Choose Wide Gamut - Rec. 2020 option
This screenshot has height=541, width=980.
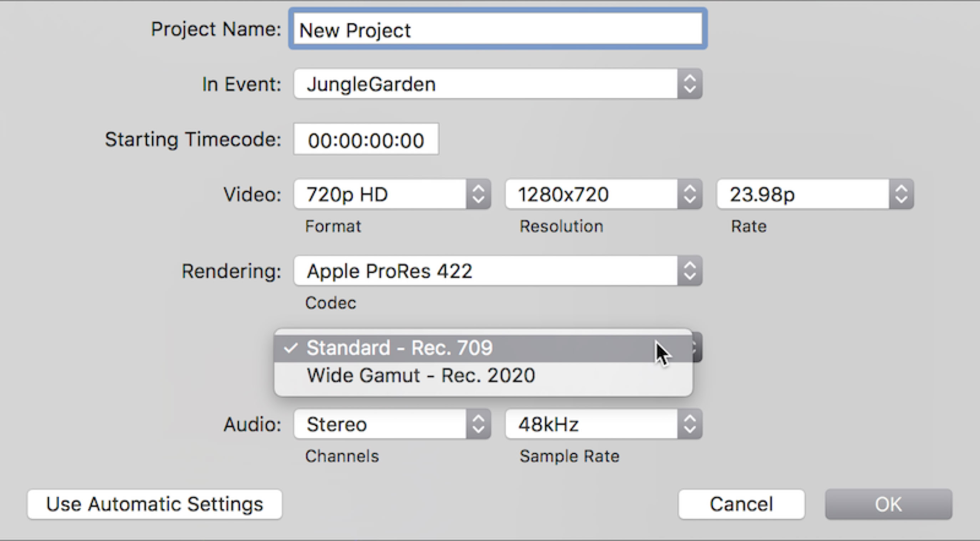coord(421,376)
